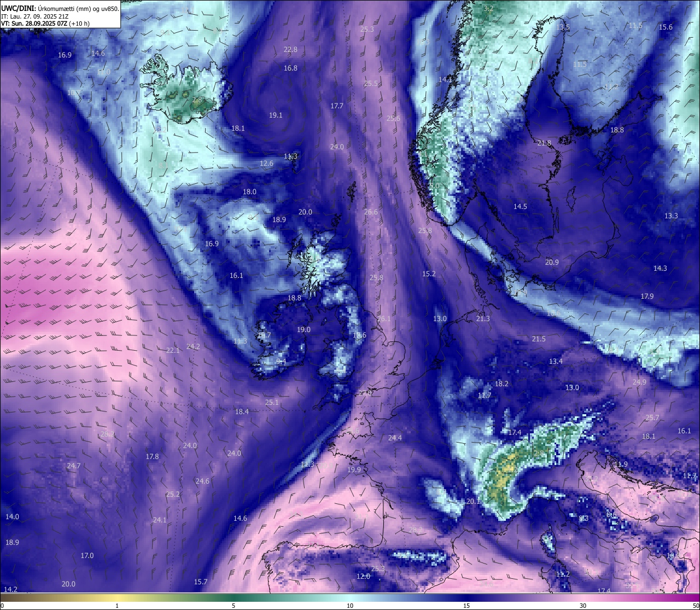The image size is (700, 610).
Task: Select the 26.6 map value
Action: (x=371, y=212)
